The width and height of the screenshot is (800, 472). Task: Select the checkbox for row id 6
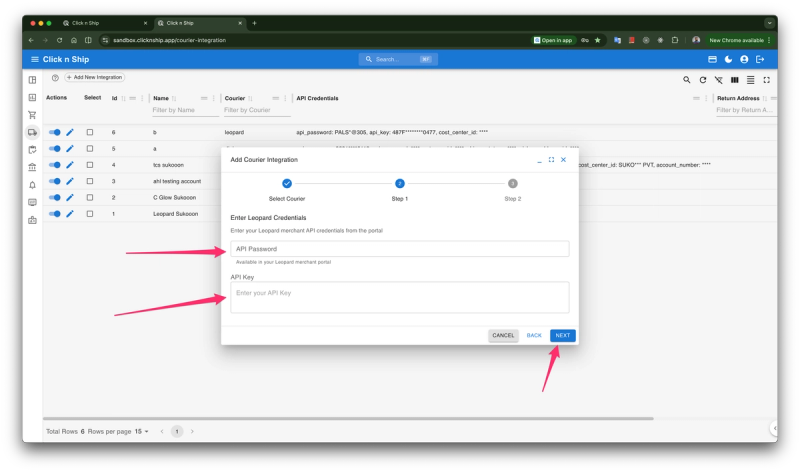(x=90, y=132)
